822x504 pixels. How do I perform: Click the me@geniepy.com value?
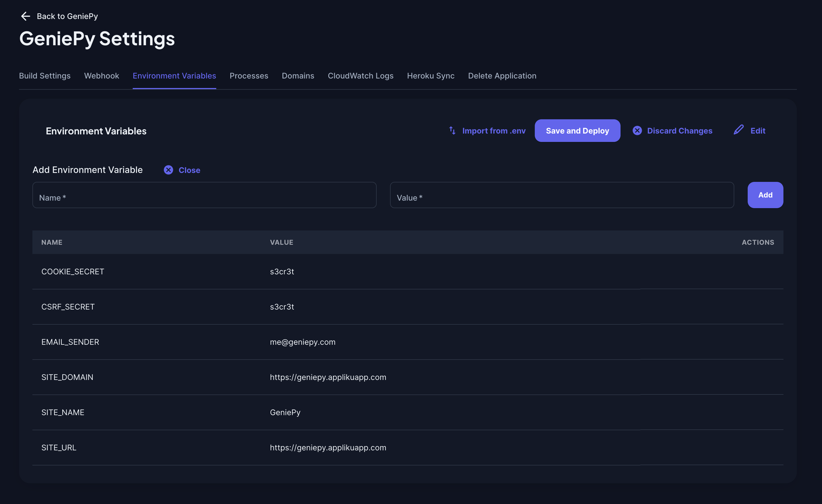(303, 342)
